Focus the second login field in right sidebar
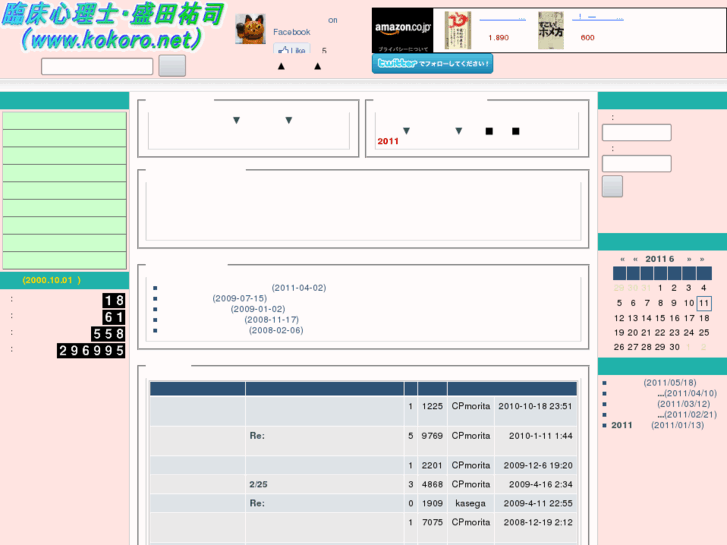The width and height of the screenshot is (727, 545). coord(637,164)
